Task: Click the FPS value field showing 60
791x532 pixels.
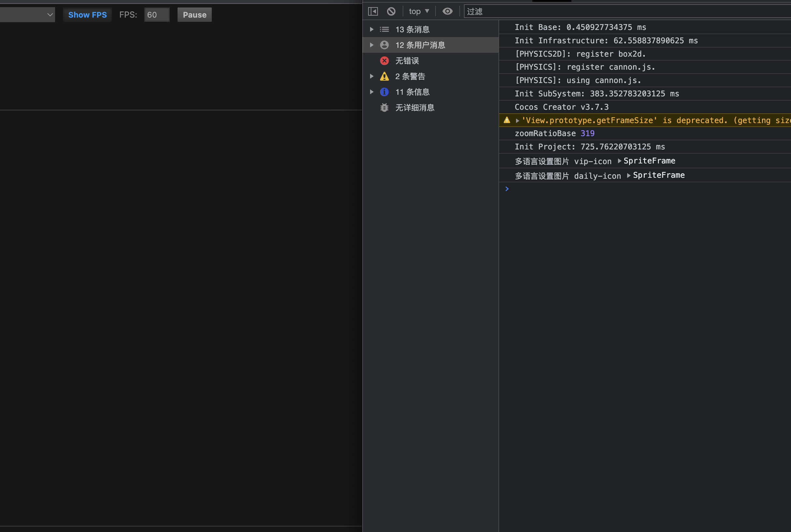Action: point(156,15)
